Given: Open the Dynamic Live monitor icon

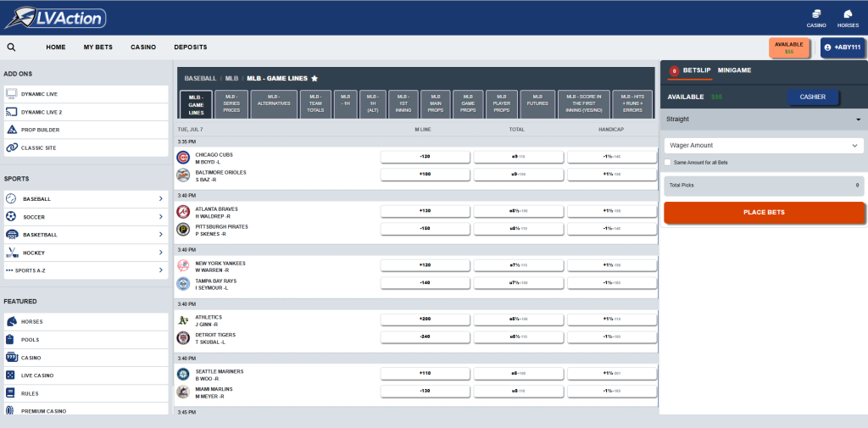Looking at the screenshot, I should (x=11, y=94).
